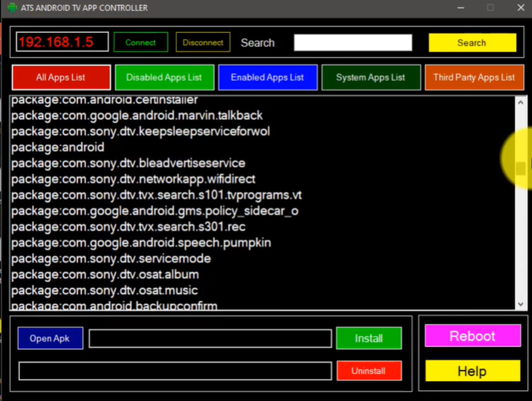
Task: Click the Open Apk button
Action: [x=50, y=338]
